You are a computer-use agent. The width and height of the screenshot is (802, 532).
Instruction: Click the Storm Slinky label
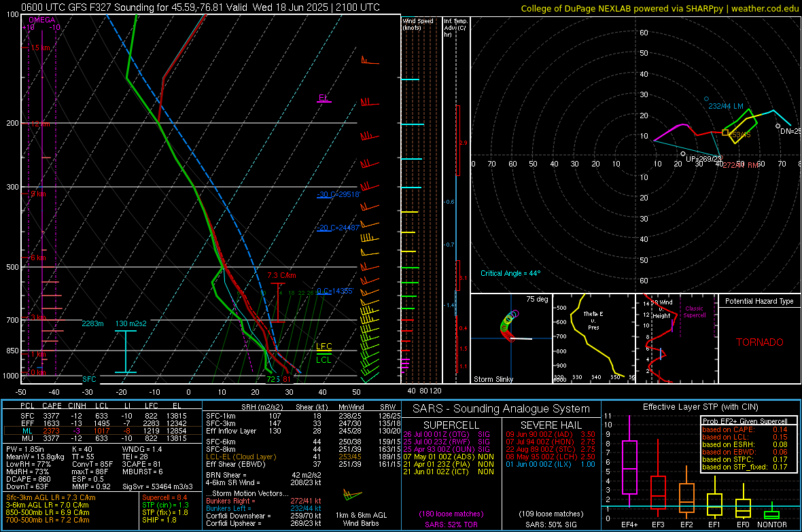click(493, 379)
